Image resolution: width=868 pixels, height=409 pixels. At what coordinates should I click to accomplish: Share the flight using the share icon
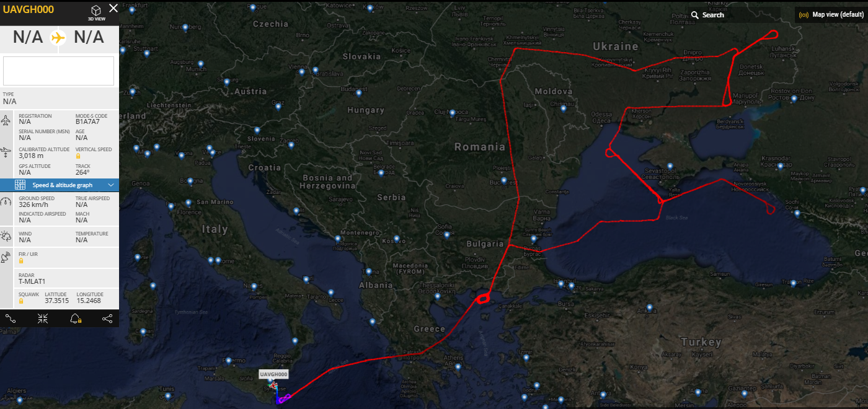(107, 319)
